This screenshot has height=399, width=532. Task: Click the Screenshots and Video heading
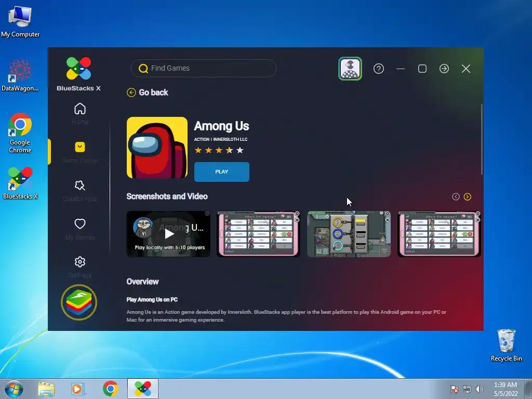tap(167, 196)
